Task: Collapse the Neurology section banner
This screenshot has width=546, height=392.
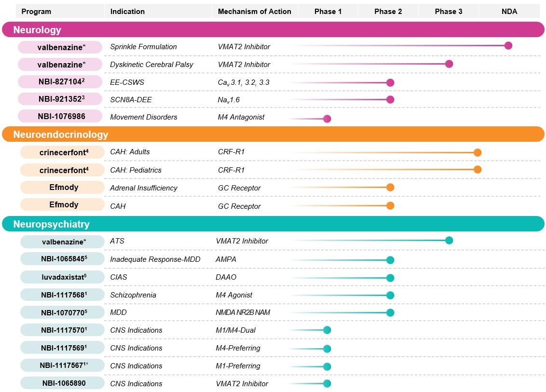Action: pos(273,30)
